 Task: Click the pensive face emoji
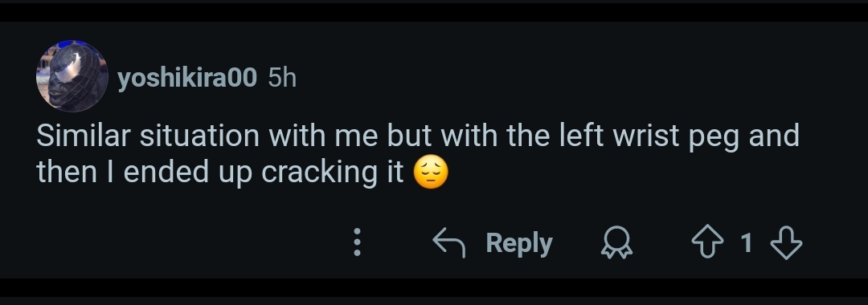pyautogui.click(x=431, y=173)
